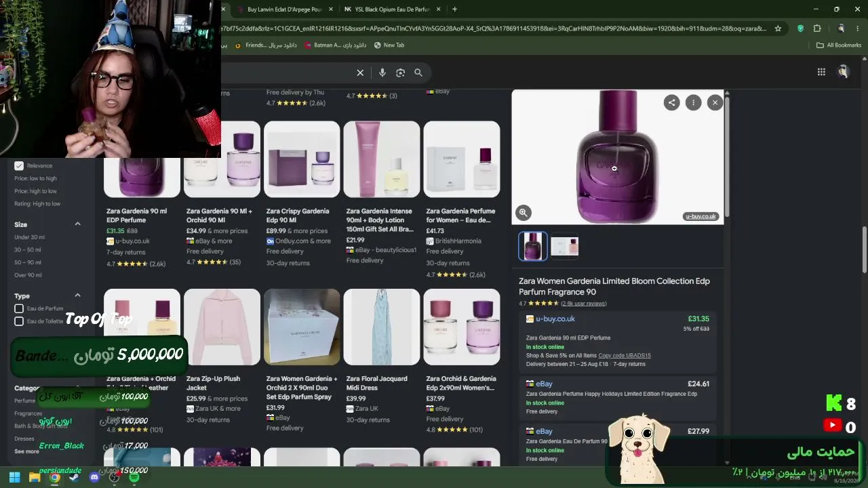Select the second product thumbnail in the panel
The height and width of the screenshot is (488, 868).
564,246
